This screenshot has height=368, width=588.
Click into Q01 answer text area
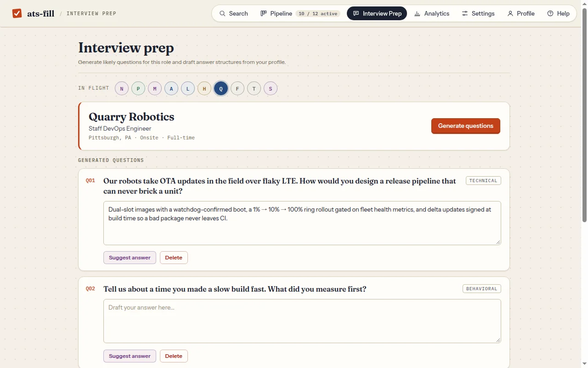pyautogui.click(x=302, y=223)
